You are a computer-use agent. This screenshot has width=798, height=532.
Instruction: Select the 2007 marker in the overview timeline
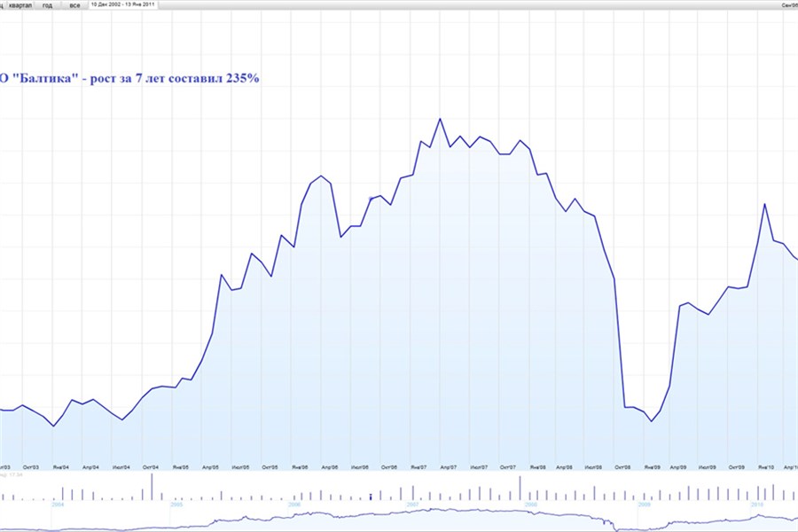pos(412,504)
